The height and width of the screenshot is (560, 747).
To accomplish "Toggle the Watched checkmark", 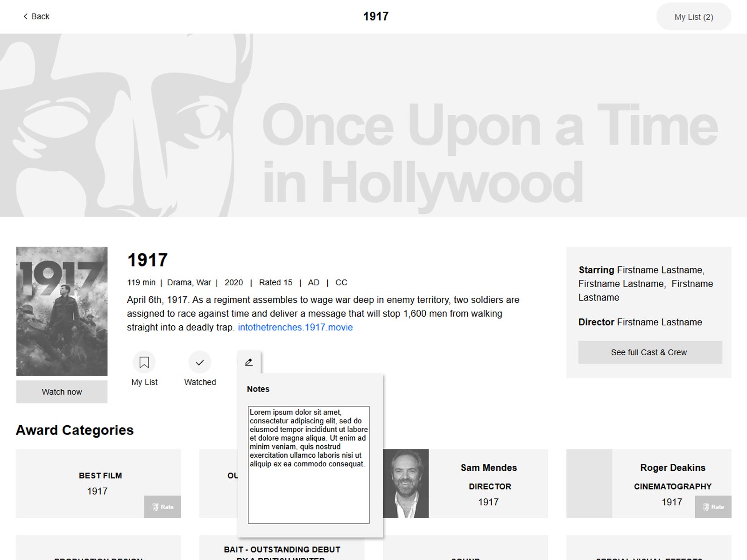I will click(200, 363).
